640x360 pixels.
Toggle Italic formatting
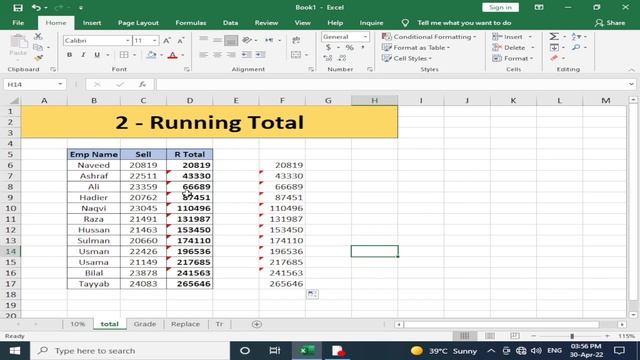(x=83, y=55)
